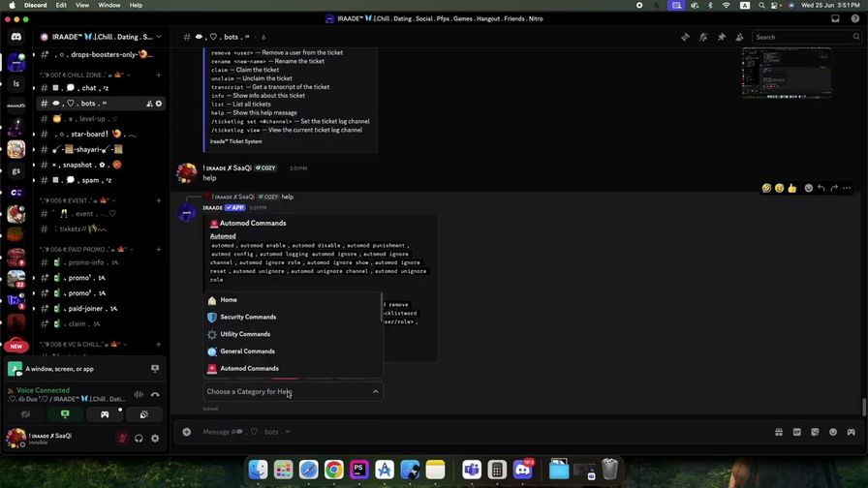Reply to the hovered message

[x=821, y=188]
